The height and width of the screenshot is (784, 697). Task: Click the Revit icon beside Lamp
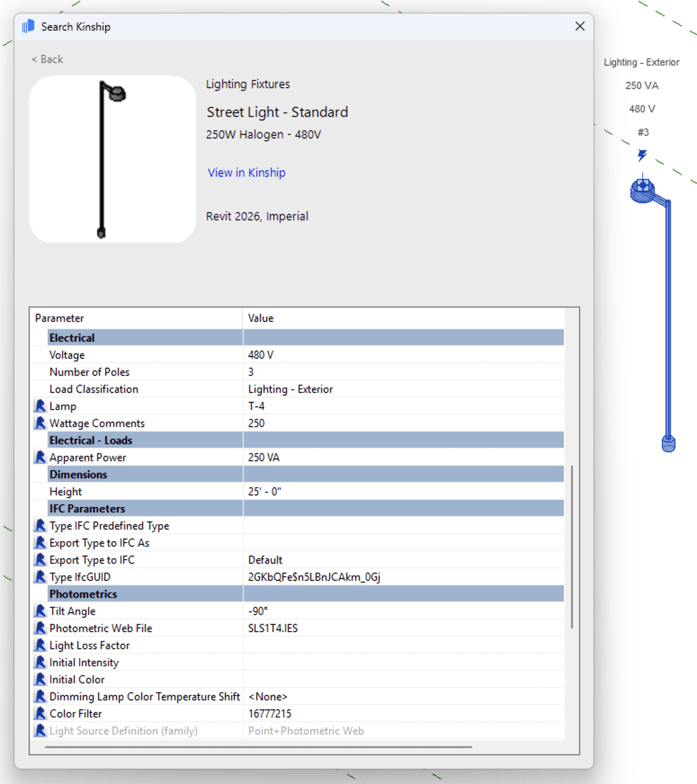(40, 406)
